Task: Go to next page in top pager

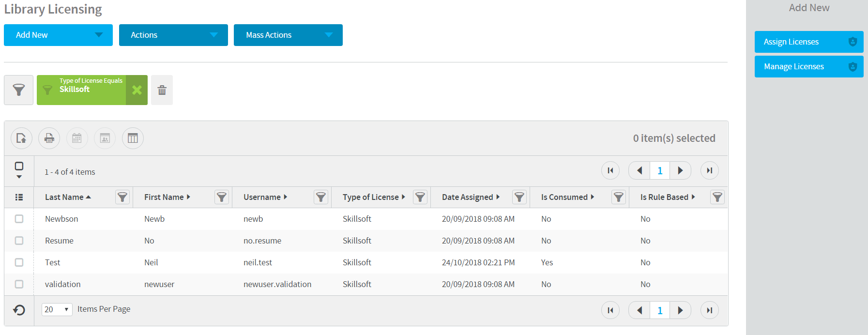Action: (680, 170)
